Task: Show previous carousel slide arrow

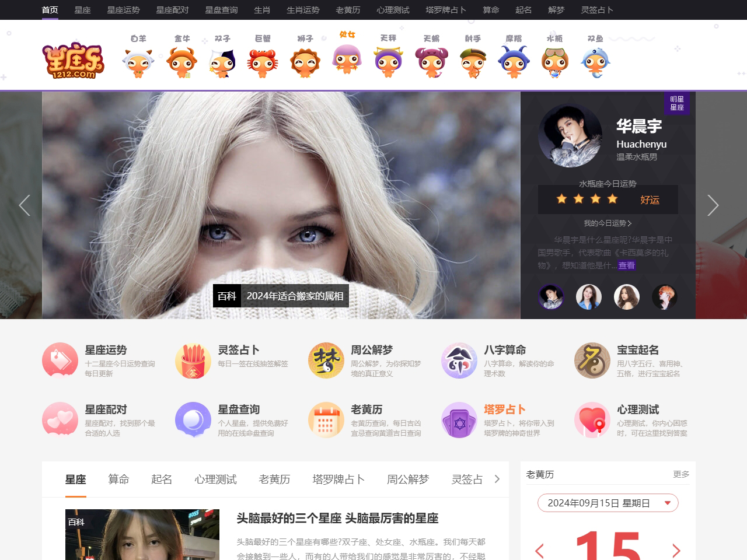Action: (x=25, y=205)
